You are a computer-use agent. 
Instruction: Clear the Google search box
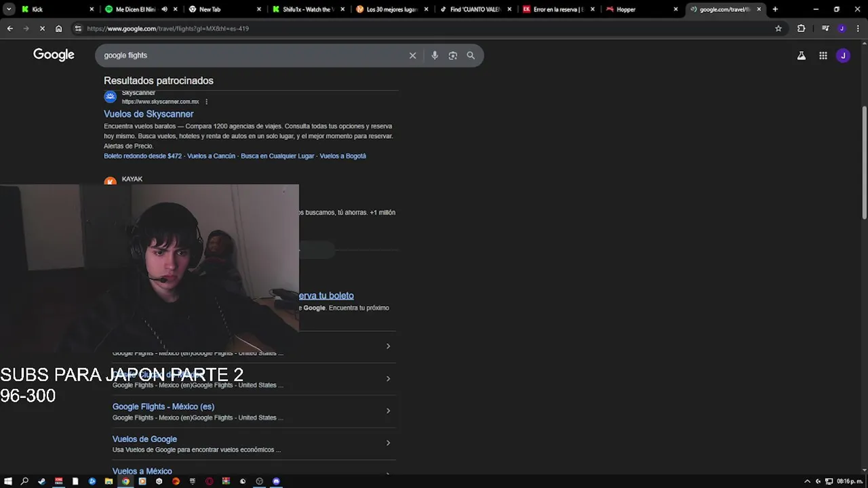tap(412, 56)
